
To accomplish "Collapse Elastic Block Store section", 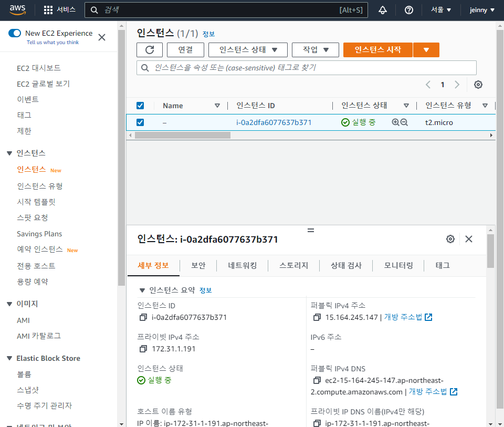I will (9, 358).
